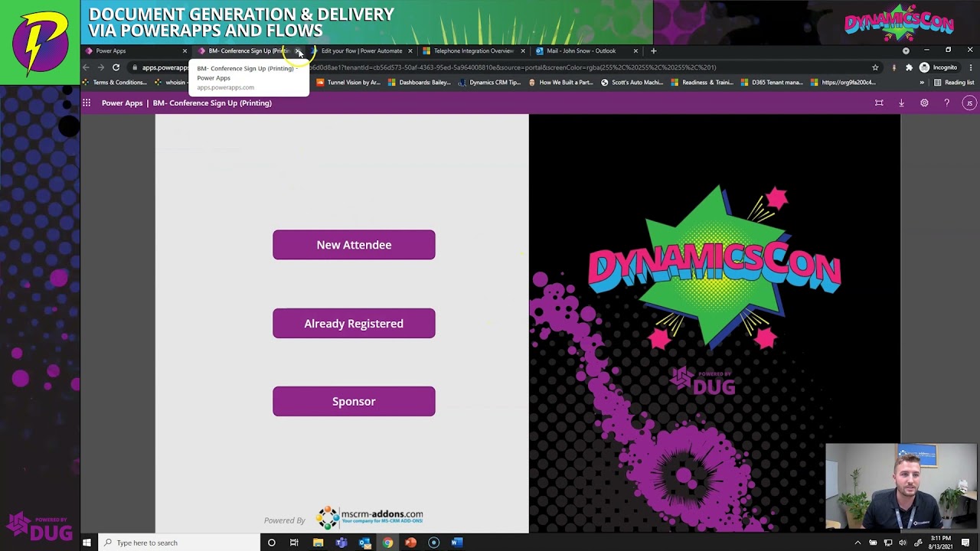Image resolution: width=980 pixels, height=551 pixels.
Task: Open Task View on taskbar
Action: 294,543
